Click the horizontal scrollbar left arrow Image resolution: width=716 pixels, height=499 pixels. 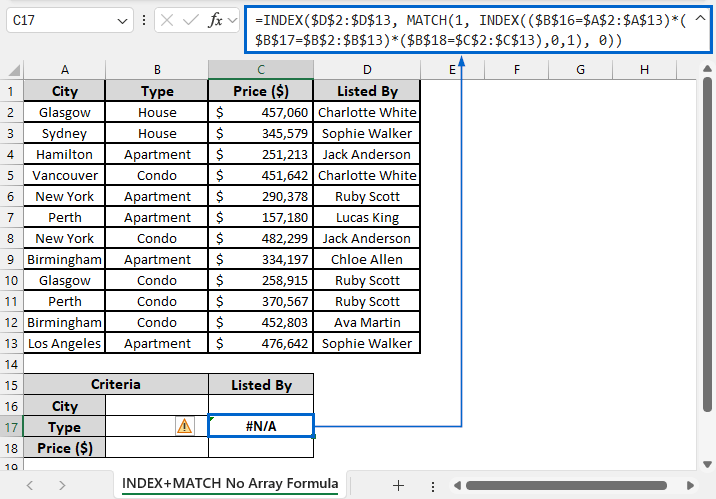455,485
